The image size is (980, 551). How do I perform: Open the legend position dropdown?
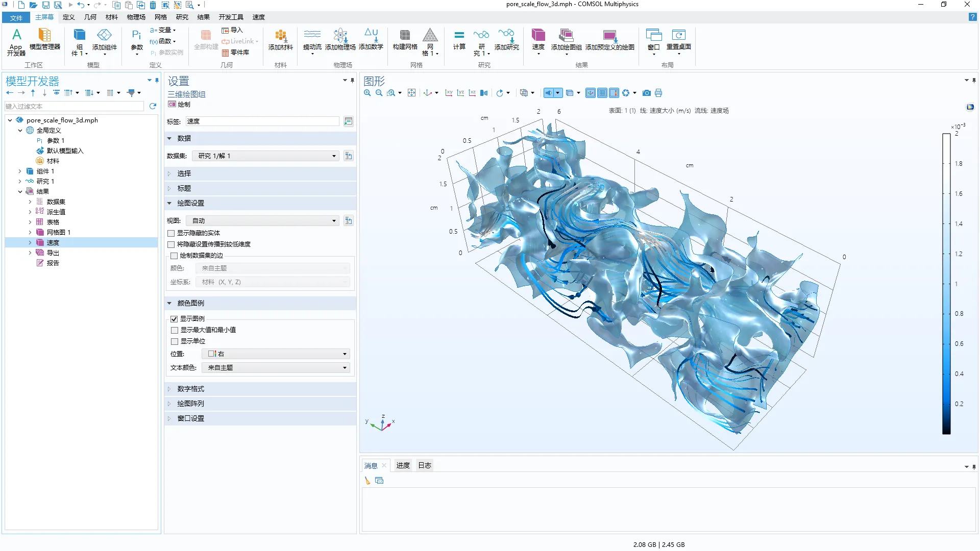[276, 354]
